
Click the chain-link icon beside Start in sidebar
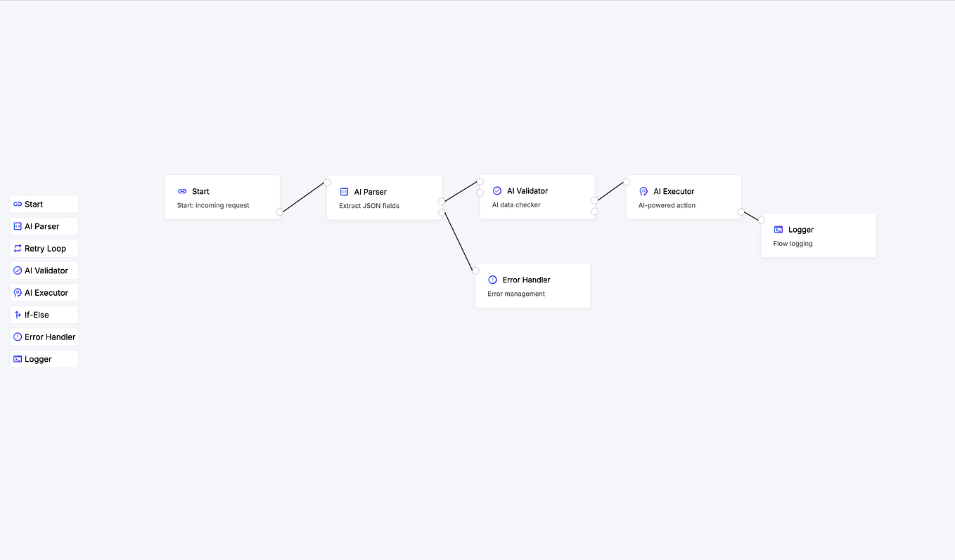pyautogui.click(x=16, y=204)
